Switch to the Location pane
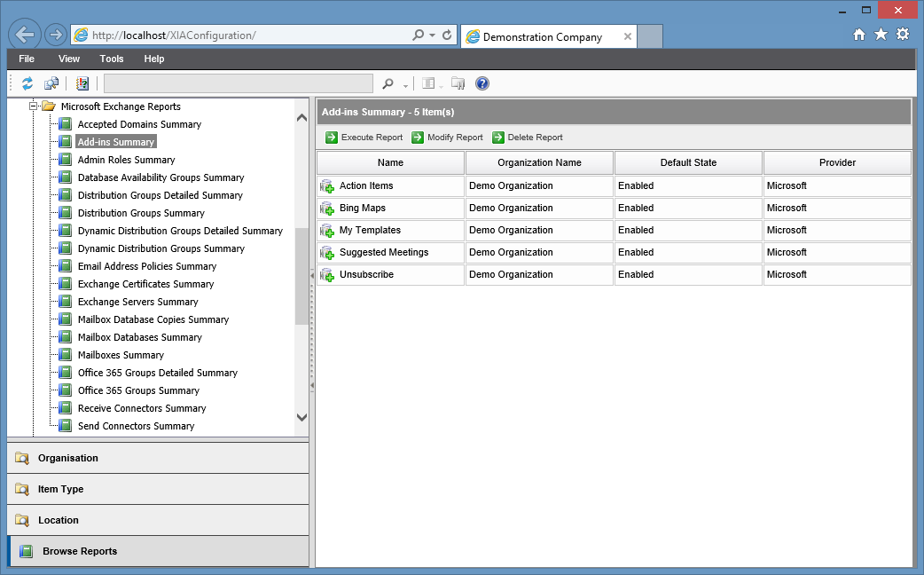This screenshot has height=575, width=924. [158, 520]
